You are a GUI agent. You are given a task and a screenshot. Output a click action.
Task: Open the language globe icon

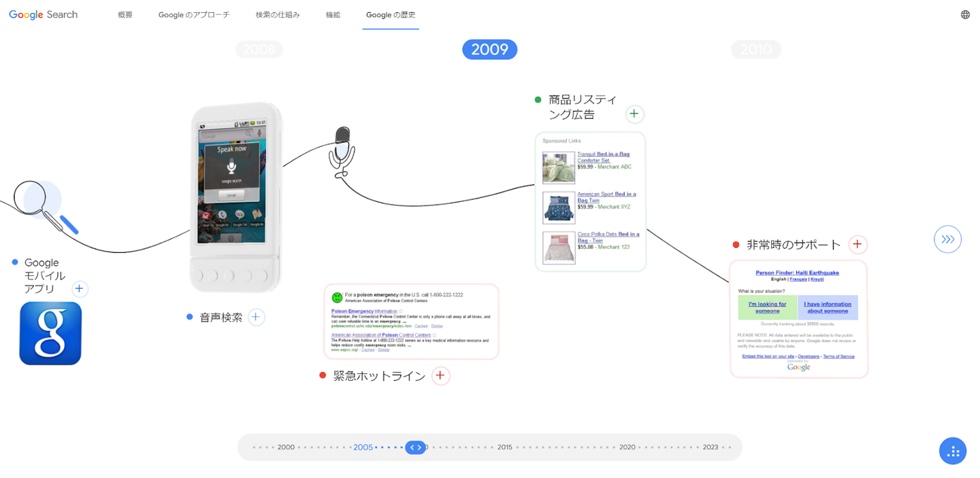point(965,14)
